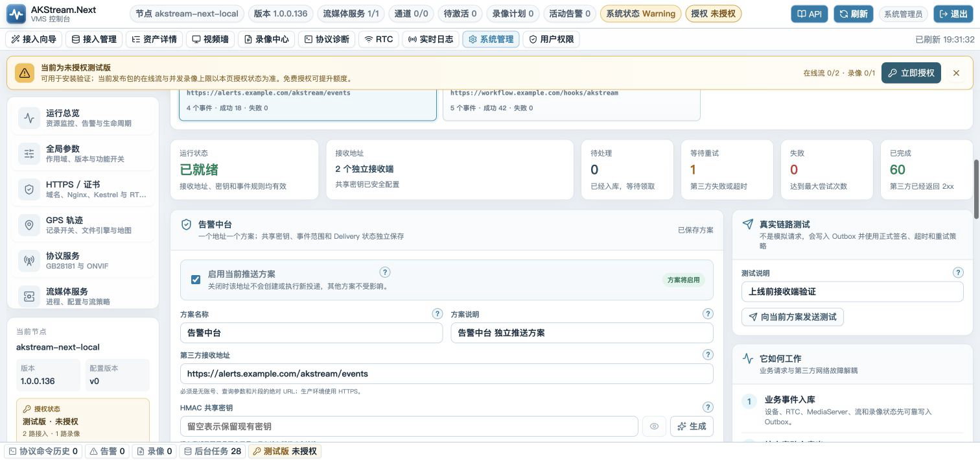Click help icon next to 启用当前推送方案
Screen dimensions: 980x460
385,272
